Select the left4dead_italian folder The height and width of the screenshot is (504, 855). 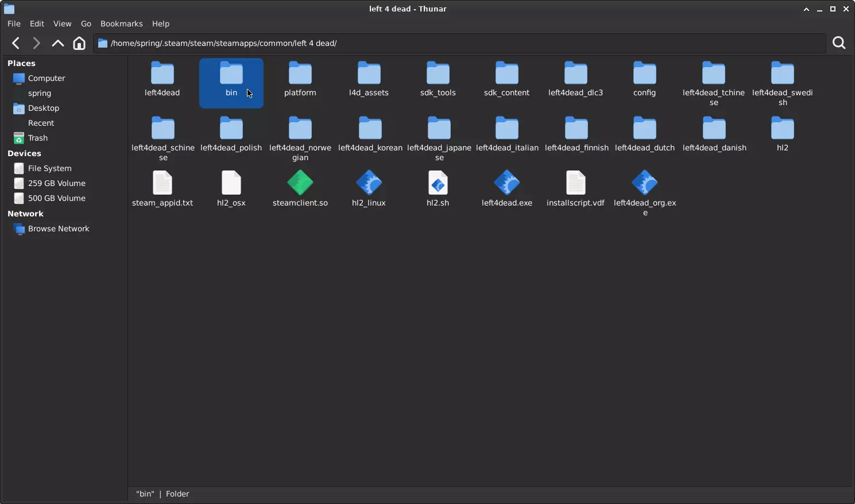coord(507,134)
